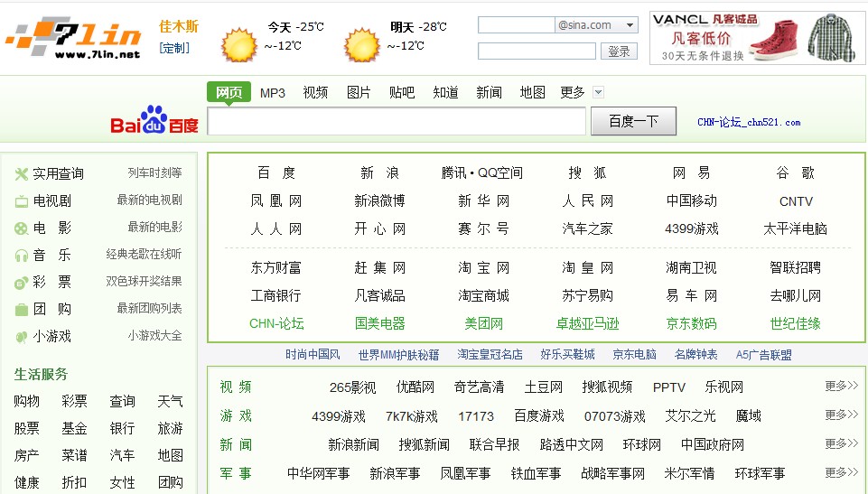Click the 电视剧 TV icon
This screenshot has height=494, width=868.
tap(21, 201)
